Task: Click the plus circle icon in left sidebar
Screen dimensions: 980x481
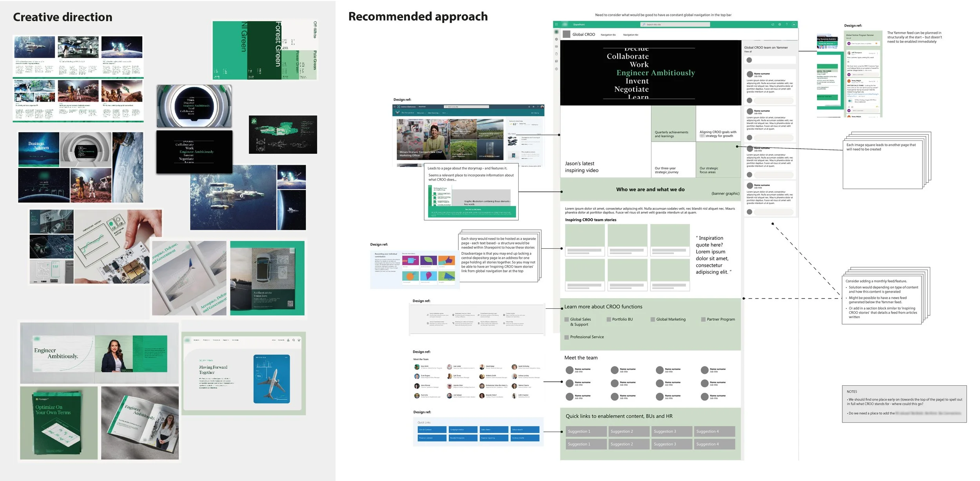Action: coord(556,69)
